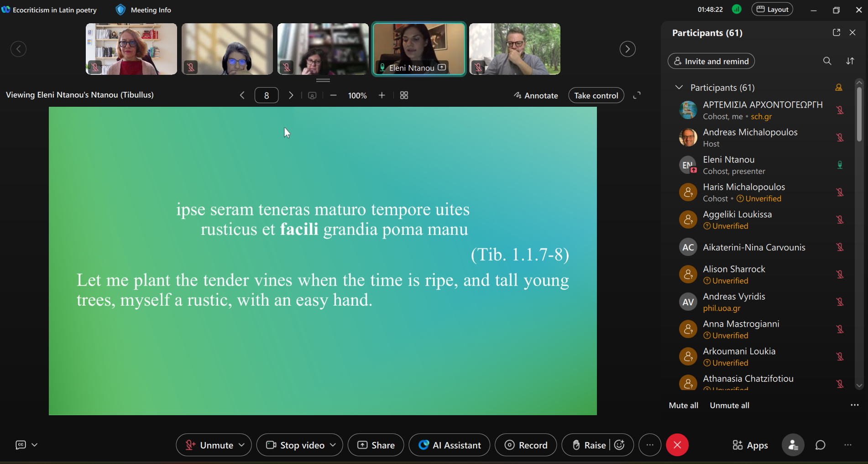Open the closed captions options arrow

(x=35, y=445)
